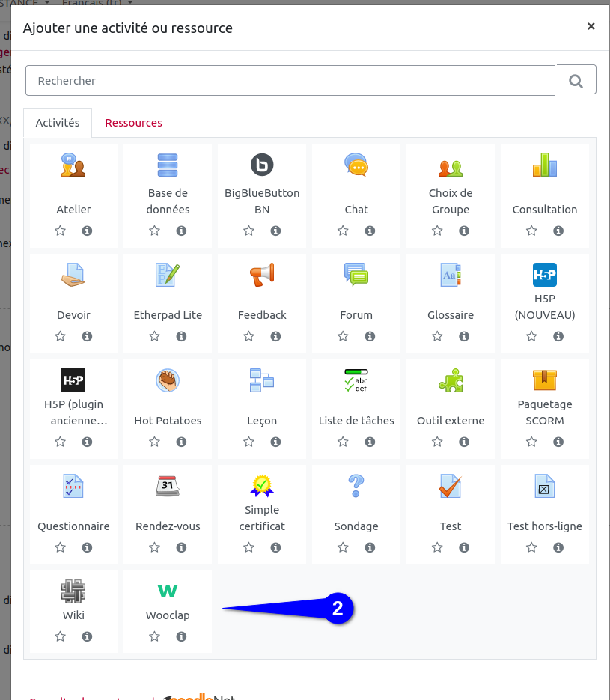Show info about the Devoir activity
The height and width of the screenshot is (700, 610).
[87, 337]
